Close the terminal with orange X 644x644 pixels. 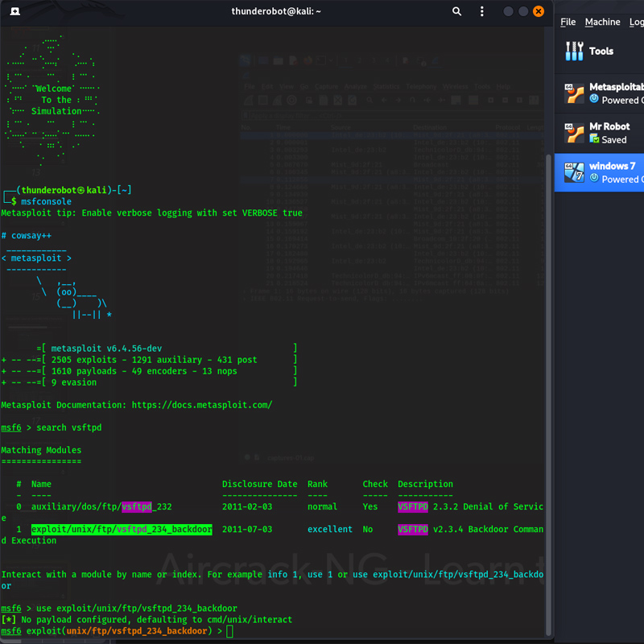pos(539,11)
